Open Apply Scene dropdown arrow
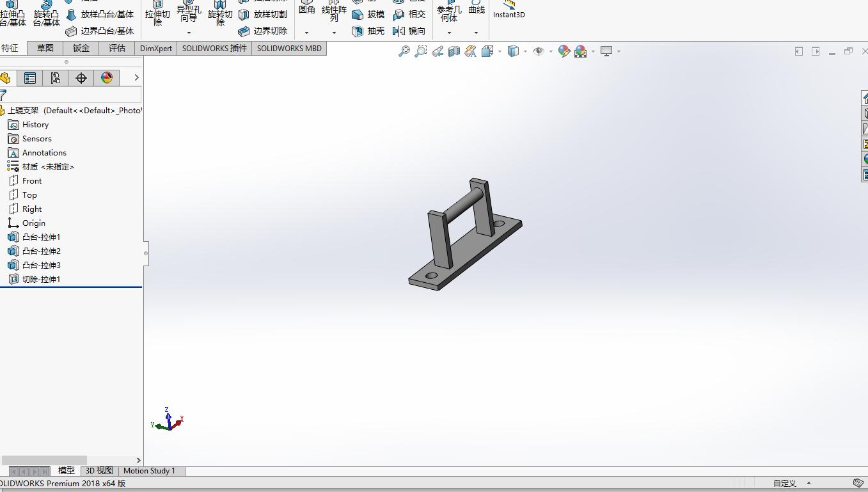Image resolution: width=868 pixels, height=492 pixels. tap(593, 51)
